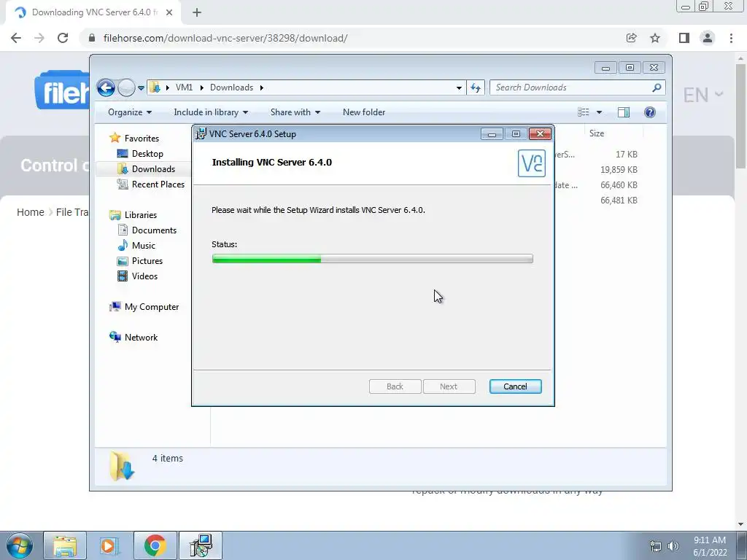Screen dimensions: 747x560
Task: Toggle Chrome side panel icon
Action: point(684,38)
